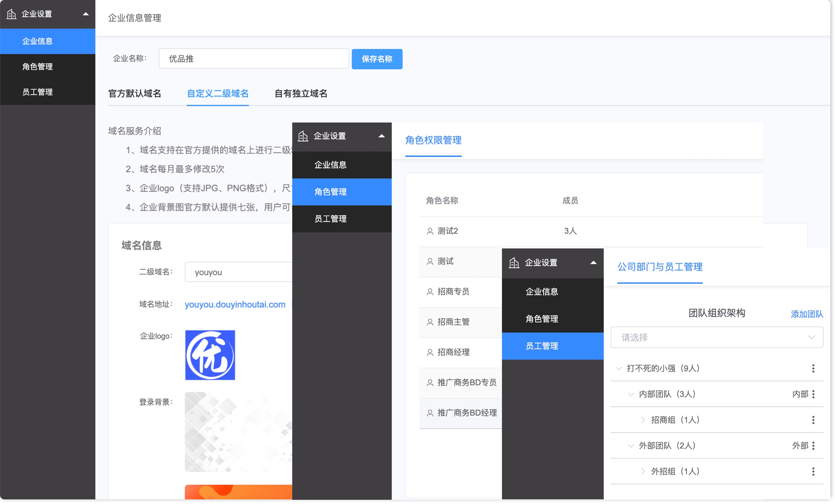This screenshot has height=504, width=835.
Task: Open the more options for 打不死的小强 team
Action: [813, 368]
